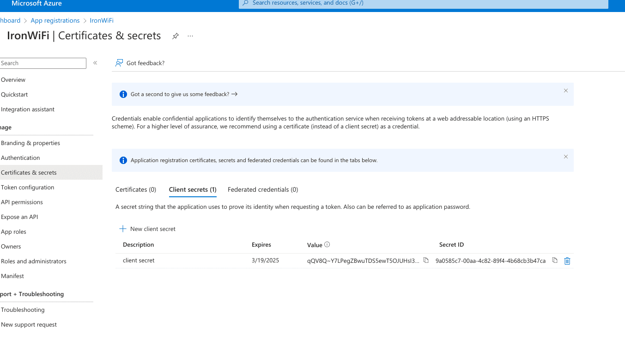Click the Expires column header
Viewport: 625px width, 364px height.
tap(261, 244)
